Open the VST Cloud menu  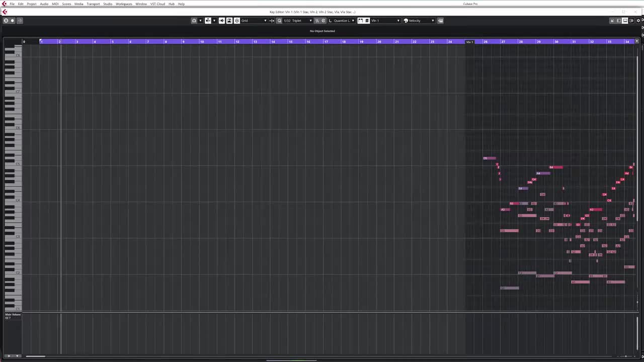157,4
